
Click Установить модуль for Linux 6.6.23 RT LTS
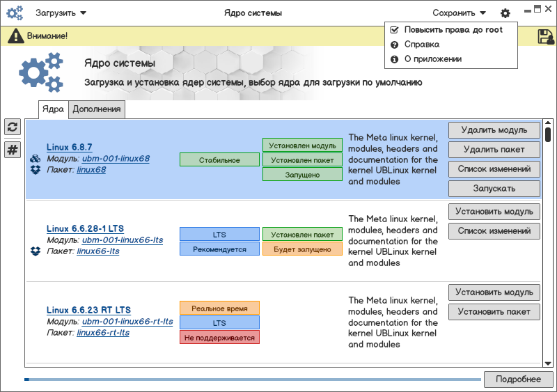494,292
